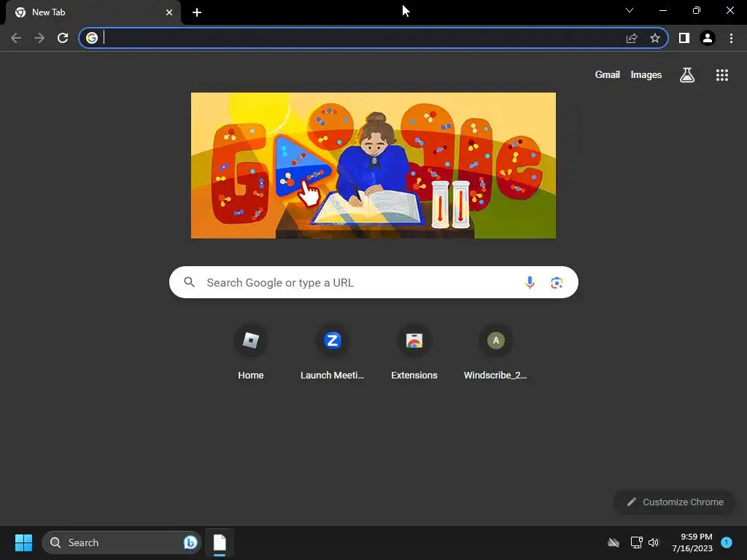Search by image with Google Lens

click(557, 282)
